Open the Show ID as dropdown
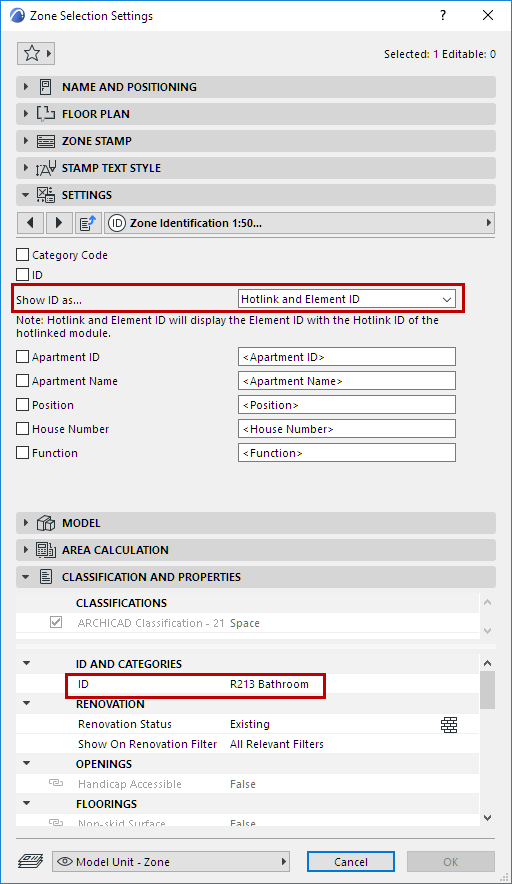Screen dimensions: 512x884 tap(347, 299)
